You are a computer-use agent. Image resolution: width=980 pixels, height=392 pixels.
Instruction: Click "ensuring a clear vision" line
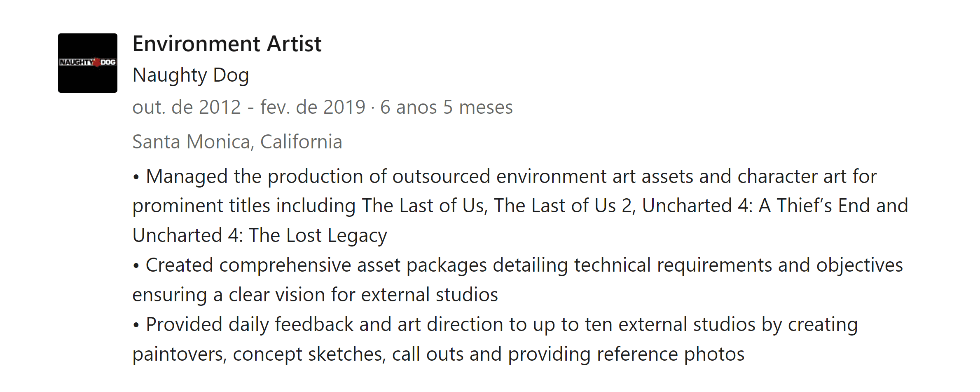coord(229,295)
